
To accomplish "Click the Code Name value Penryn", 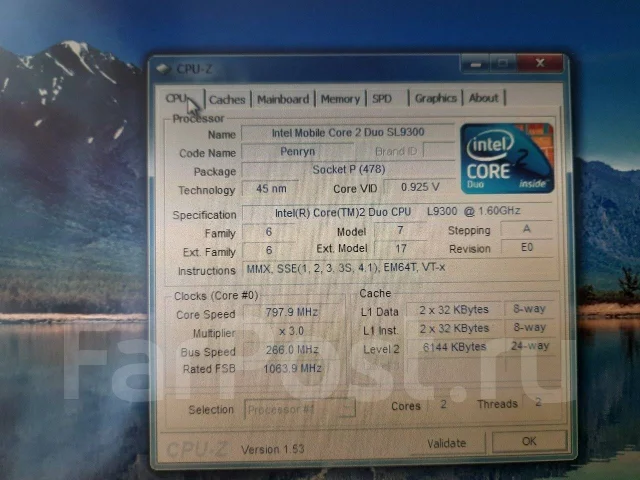I will click(x=297, y=151).
